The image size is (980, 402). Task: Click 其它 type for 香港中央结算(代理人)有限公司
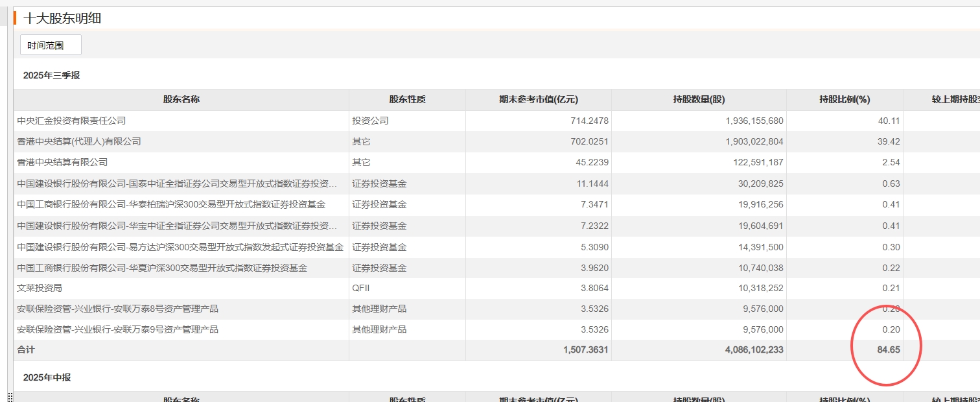[x=361, y=141]
